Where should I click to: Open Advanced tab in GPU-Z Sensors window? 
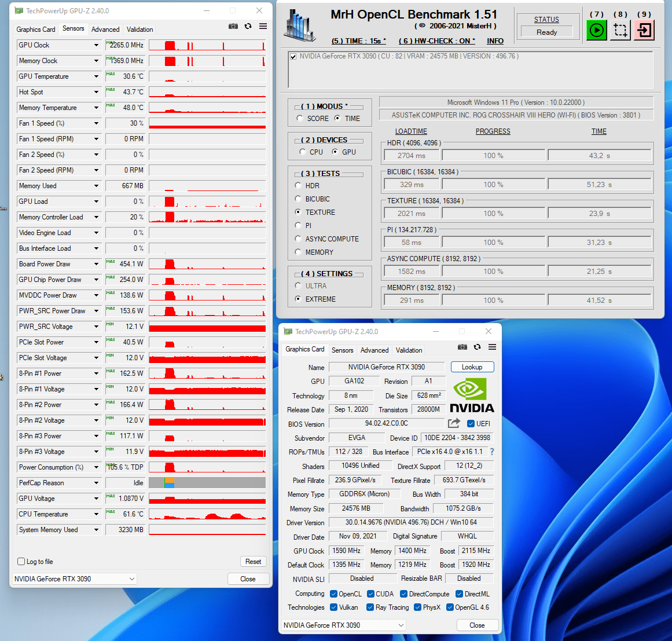pos(105,29)
